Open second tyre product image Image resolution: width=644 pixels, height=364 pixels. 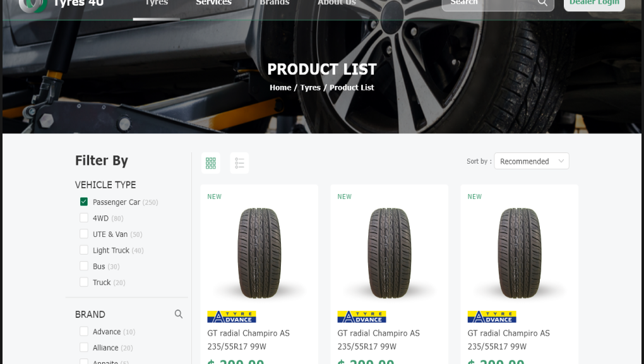(x=390, y=253)
